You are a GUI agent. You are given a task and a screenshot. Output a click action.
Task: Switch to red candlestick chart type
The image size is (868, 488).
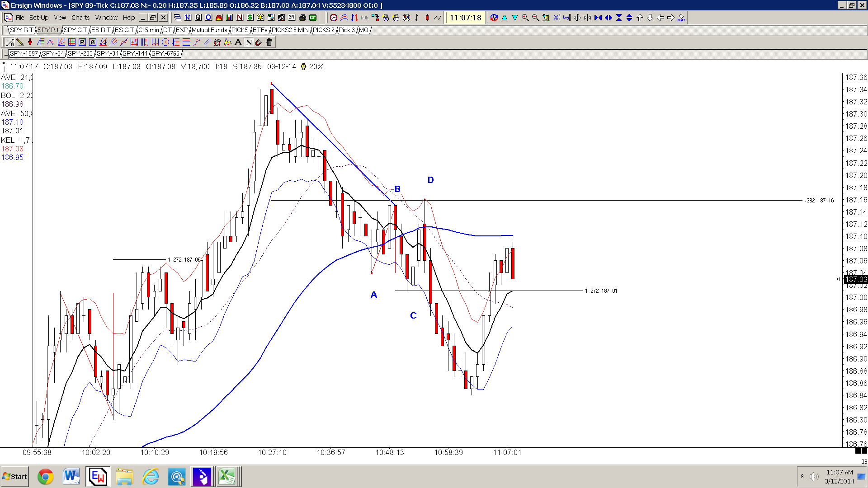pos(427,18)
